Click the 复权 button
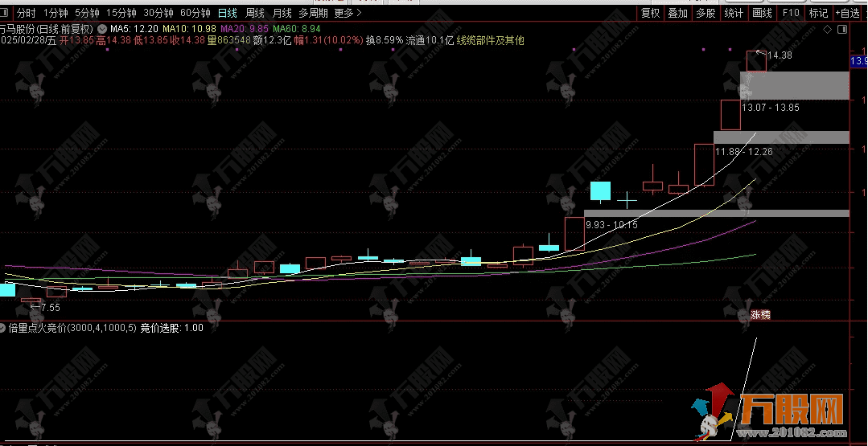868x446 pixels. (x=650, y=13)
